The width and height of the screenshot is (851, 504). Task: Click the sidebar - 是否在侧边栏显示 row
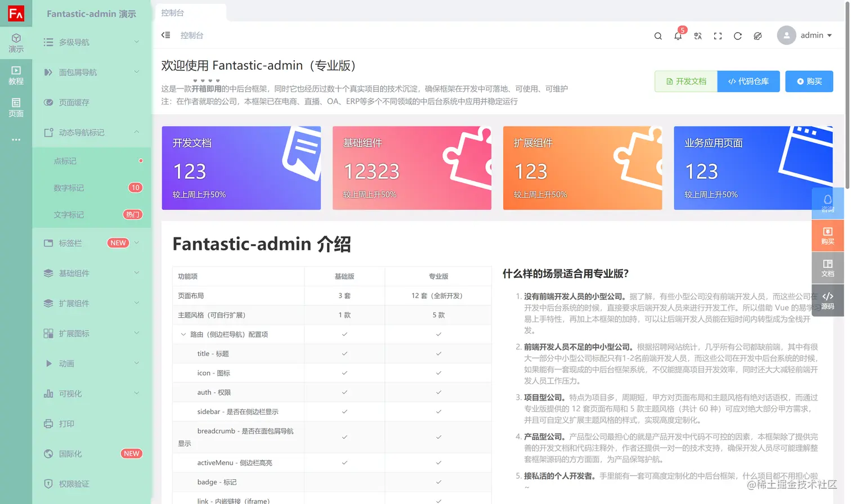click(x=332, y=412)
